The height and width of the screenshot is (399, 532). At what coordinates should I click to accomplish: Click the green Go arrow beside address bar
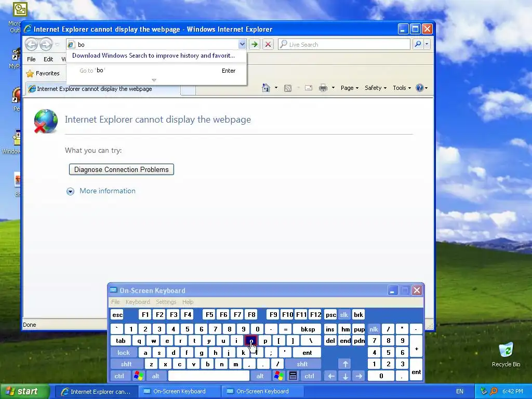254,44
